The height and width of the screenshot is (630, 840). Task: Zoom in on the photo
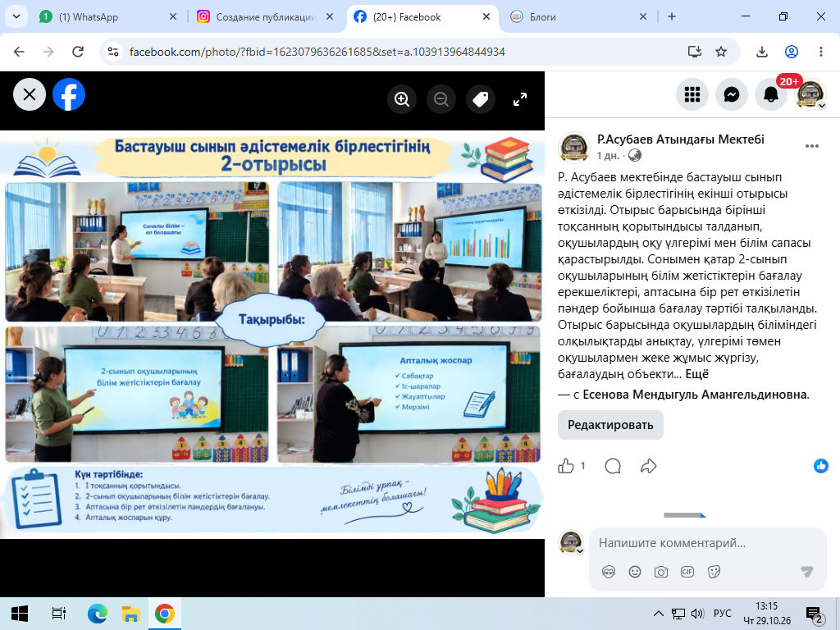coord(402,99)
